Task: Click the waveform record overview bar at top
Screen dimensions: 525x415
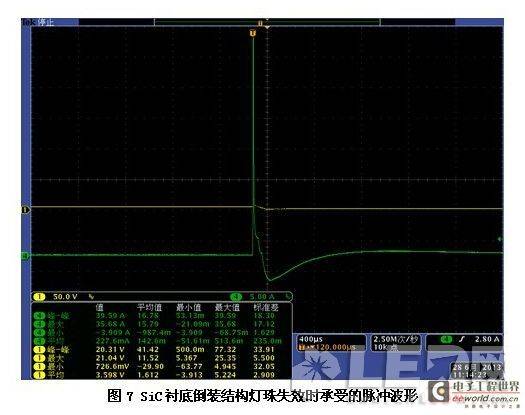Action: point(267,22)
